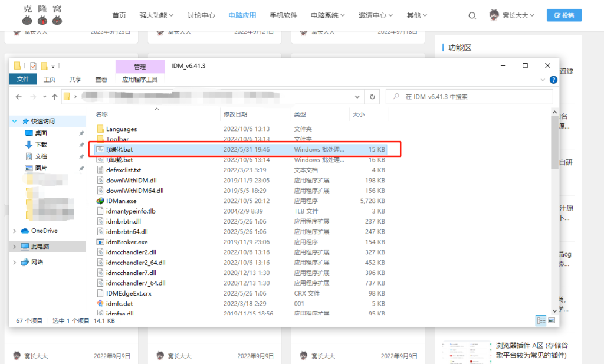Expand the 网络 tree node
Viewport: 604px width, 364px height.
(x=15, y=263)
